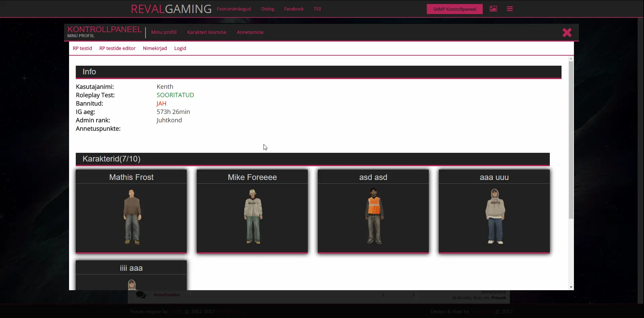Click the REVALGAMING logo
Viewport: 644px width, 318px height.
click(171, 9)
